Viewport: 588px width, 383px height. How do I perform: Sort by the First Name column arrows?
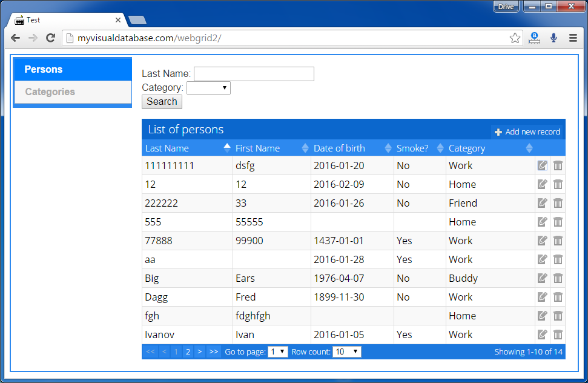[x=305, y=148]
